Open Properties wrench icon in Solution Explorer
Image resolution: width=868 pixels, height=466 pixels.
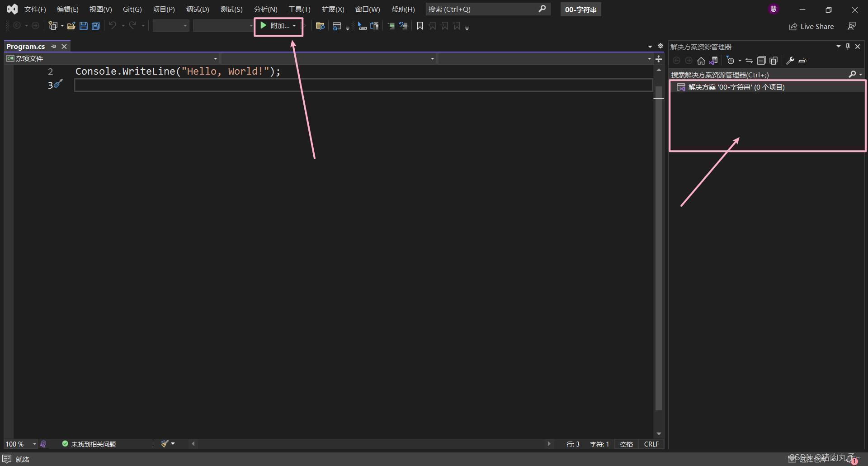coord(790,61)
